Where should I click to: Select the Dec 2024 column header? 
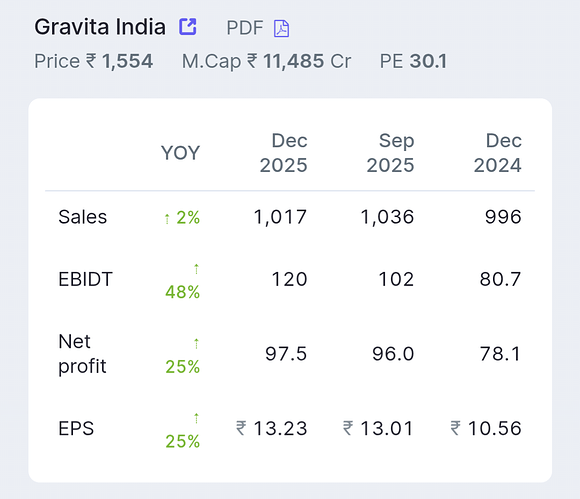pyautogui.click(x=498, y=153)
